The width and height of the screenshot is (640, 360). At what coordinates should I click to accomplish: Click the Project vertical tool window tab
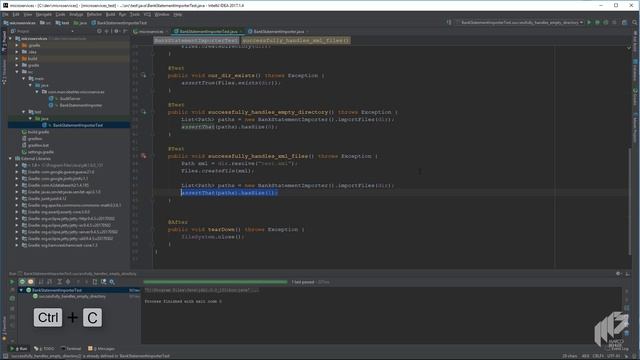click(4, 42)
